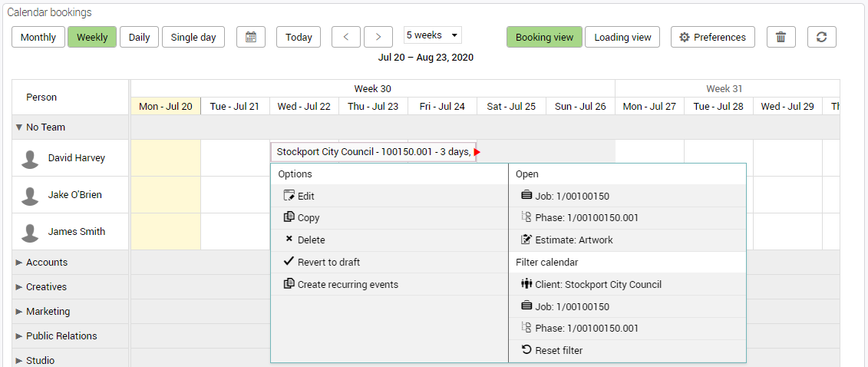Click David Harvey's avatar icon
868x367 pixels.
(30, 158)
